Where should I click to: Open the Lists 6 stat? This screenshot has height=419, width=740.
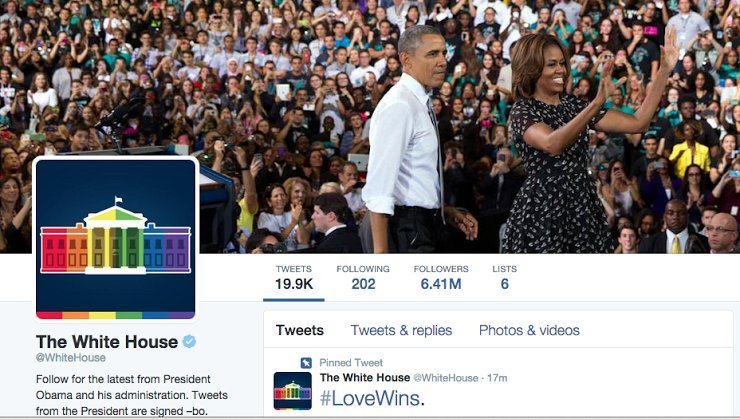point(505,277)
